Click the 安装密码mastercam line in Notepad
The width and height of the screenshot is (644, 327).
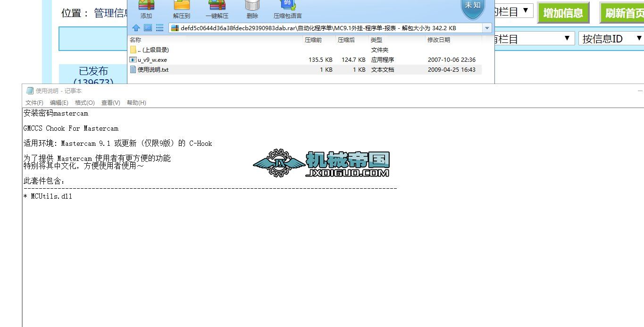click(x=56, y=113)
